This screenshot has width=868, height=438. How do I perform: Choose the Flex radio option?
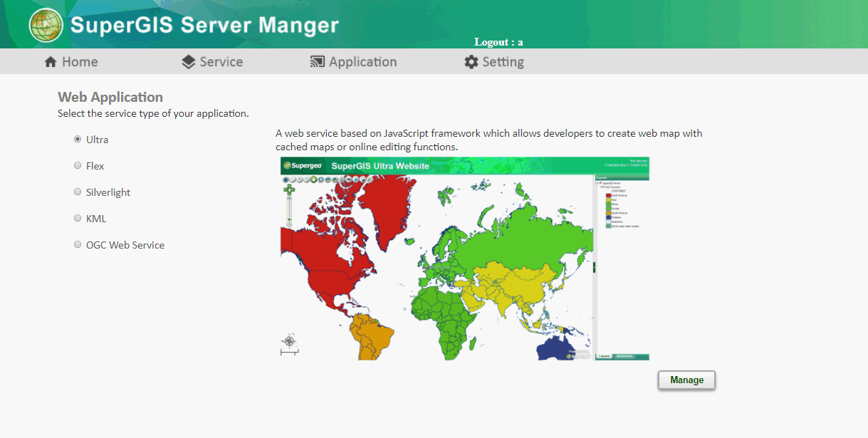pyautogui.click(x=78, y=166)
